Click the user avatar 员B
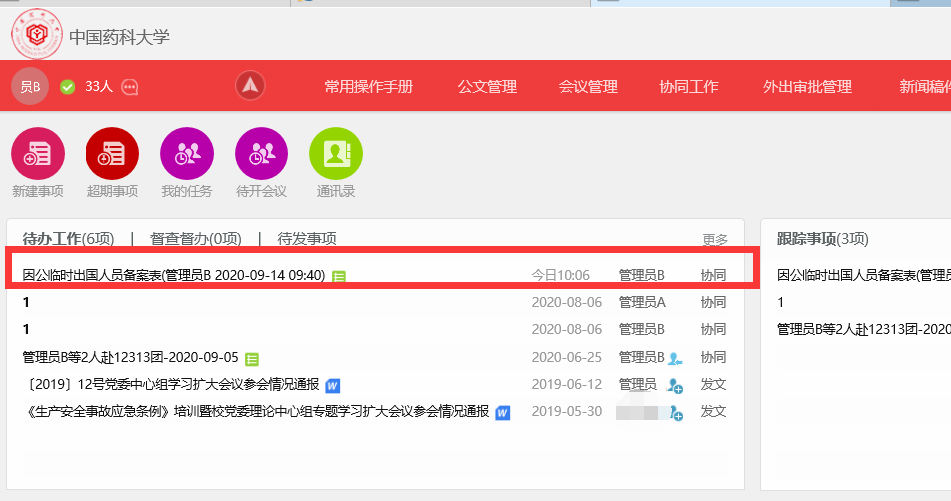 pyautogui.click(x=30, y=86)
